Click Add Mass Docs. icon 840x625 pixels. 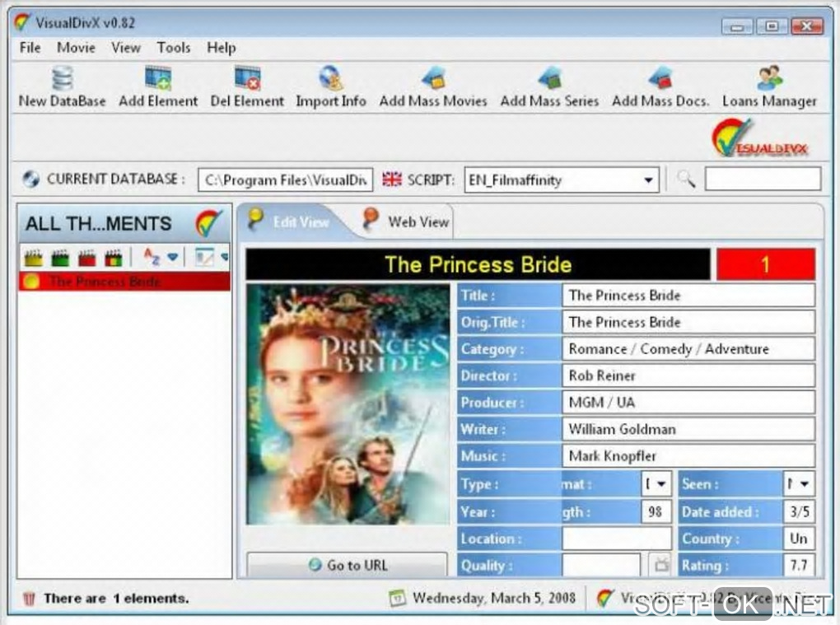coord(660,78)
